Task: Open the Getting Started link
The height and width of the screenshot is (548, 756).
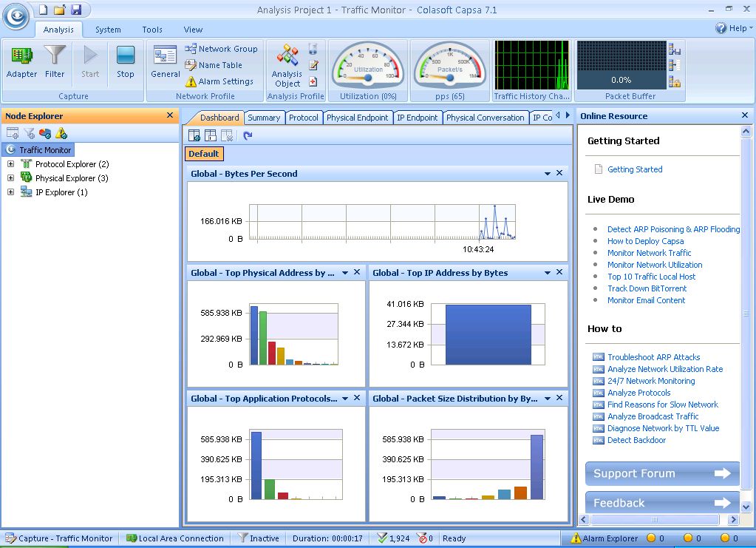Action: click(635, 169)
